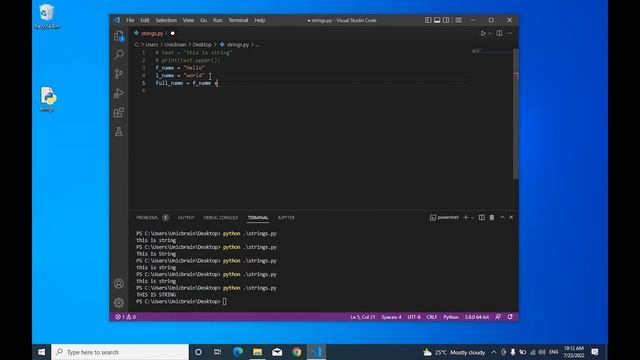
Task: Run the Python file with the play icon
Action: (x=483, y=33)
